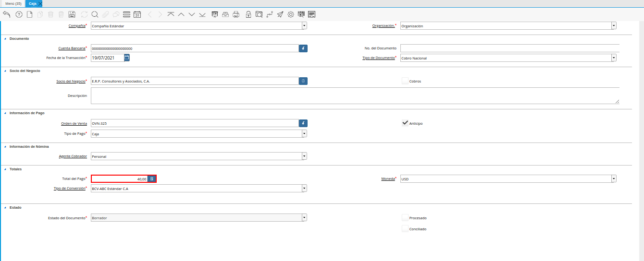Select the Caja tab

point(33,3)
